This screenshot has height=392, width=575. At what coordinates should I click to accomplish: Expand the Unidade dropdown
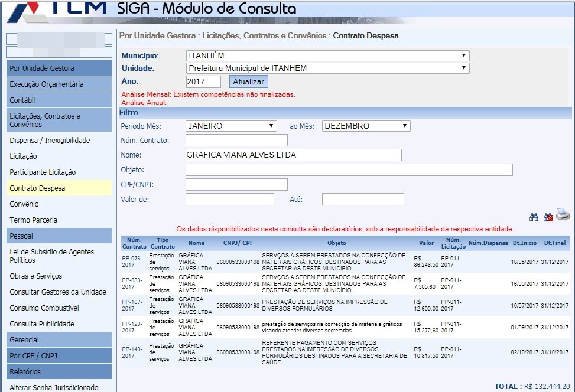click(327, 68)
